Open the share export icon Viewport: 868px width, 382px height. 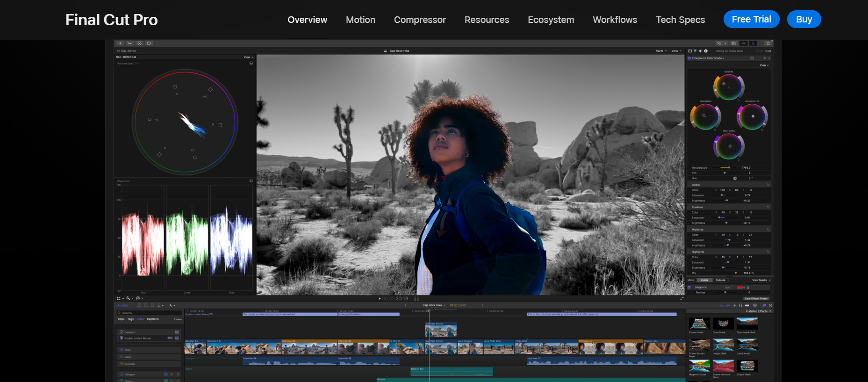pos(768,43)
